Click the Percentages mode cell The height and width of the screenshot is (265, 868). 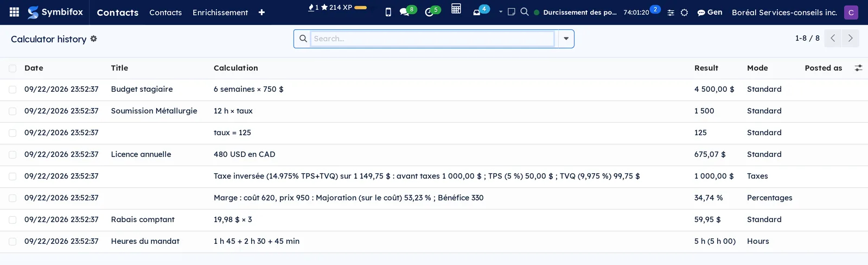tap(770, 198)
